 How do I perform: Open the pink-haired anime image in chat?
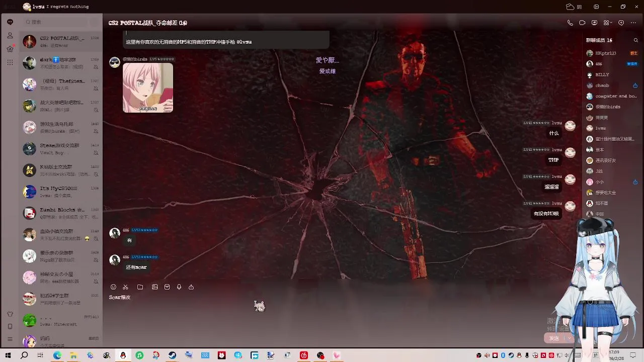148,88
